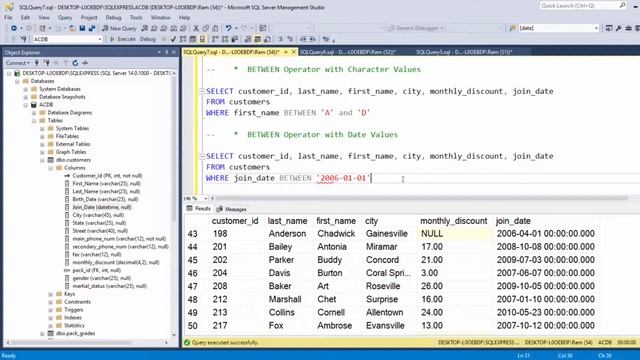
Task: Click Disconnect icon in Object Explorer
Action: coord(47,63)
